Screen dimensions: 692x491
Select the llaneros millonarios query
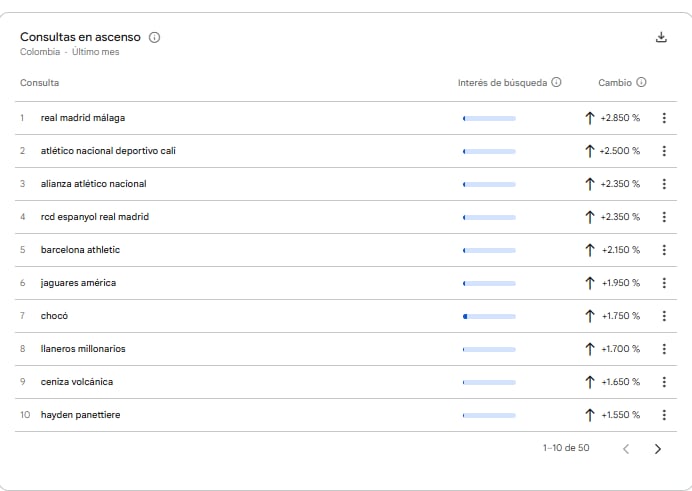point(83,349)
